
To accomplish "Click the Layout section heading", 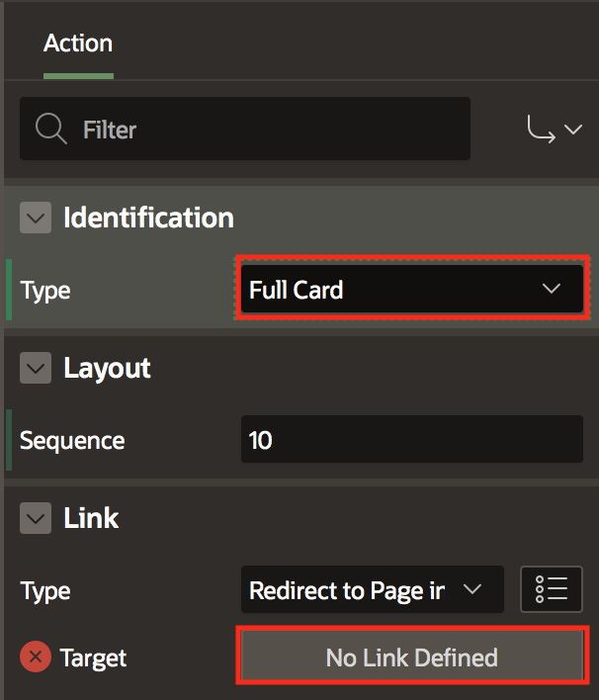I will [x=107, y=369].
